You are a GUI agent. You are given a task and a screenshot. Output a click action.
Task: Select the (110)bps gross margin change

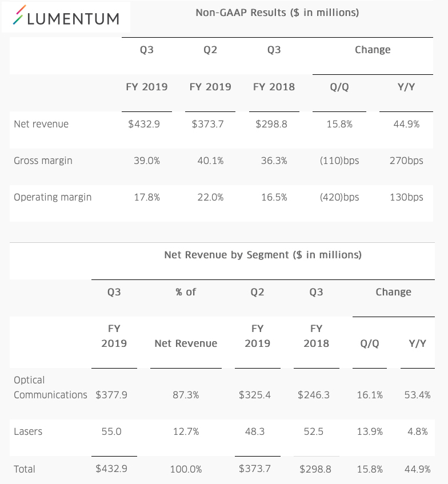coord(339,161)
